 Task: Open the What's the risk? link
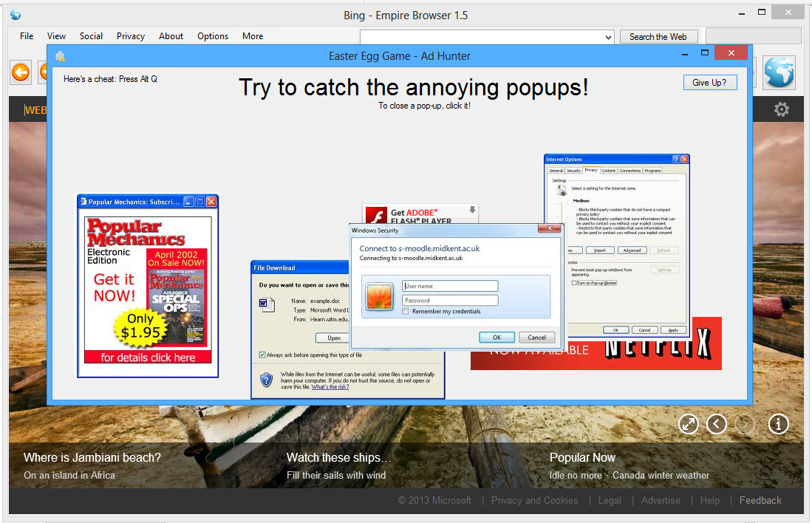[x=330, y=386]
